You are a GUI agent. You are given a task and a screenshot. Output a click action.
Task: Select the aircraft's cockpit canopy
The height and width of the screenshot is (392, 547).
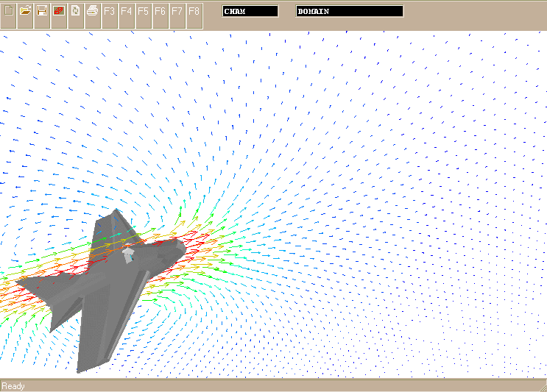click(129, 255)
